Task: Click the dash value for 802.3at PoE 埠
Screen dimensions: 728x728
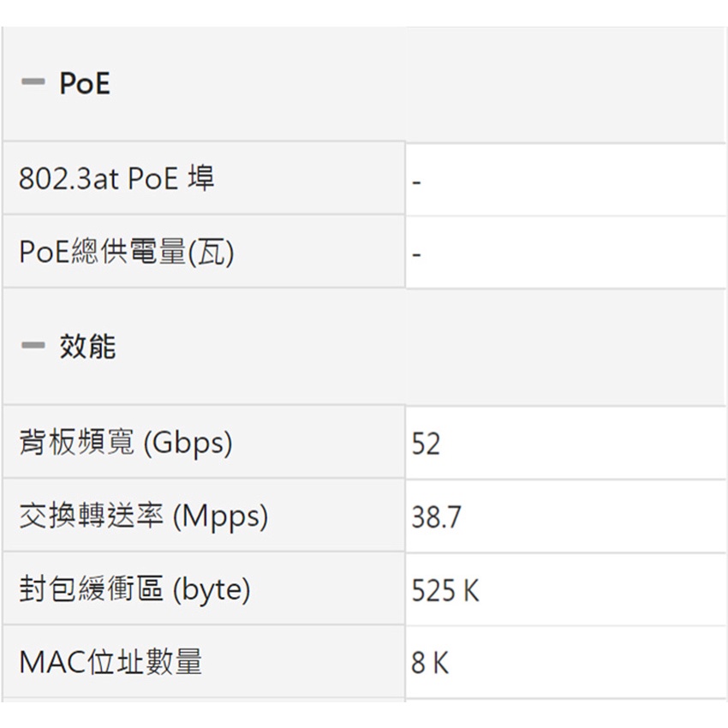Action: click(416, 182)
